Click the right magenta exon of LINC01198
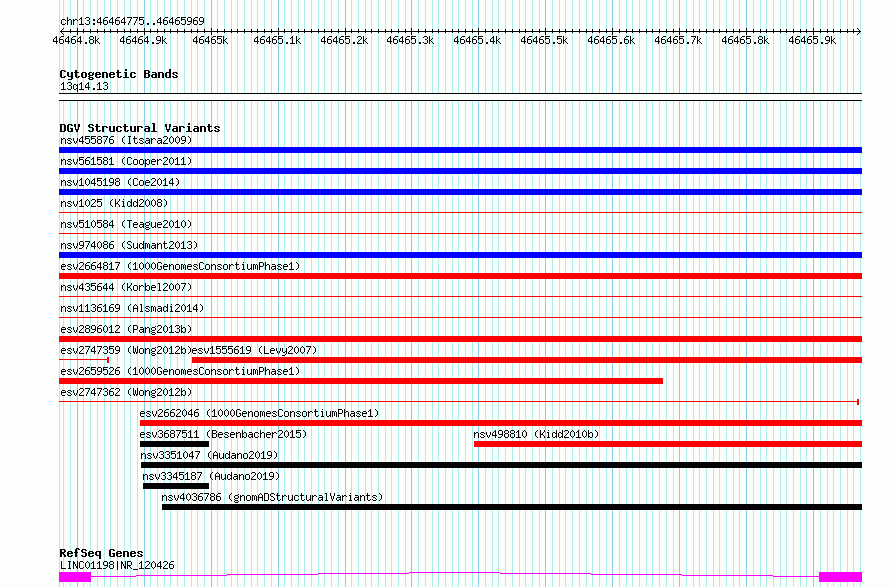The image size is (890, 587). point(841,577)
